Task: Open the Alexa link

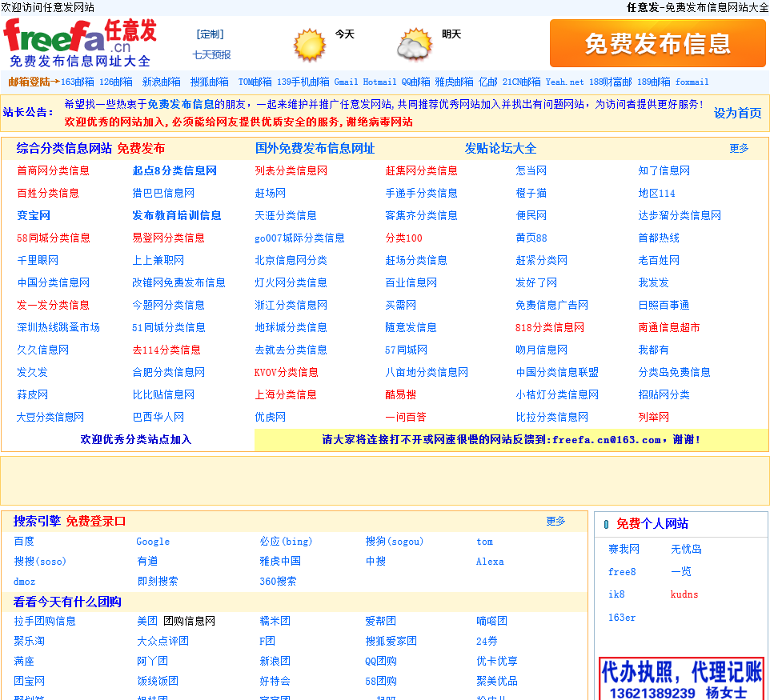Action: (x=490, y=562)
